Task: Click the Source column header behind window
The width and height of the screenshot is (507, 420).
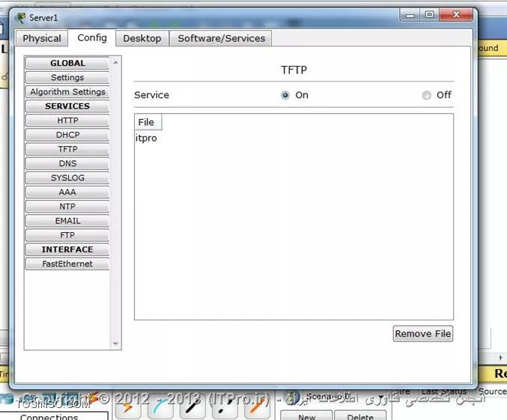Action: (492, 392)
